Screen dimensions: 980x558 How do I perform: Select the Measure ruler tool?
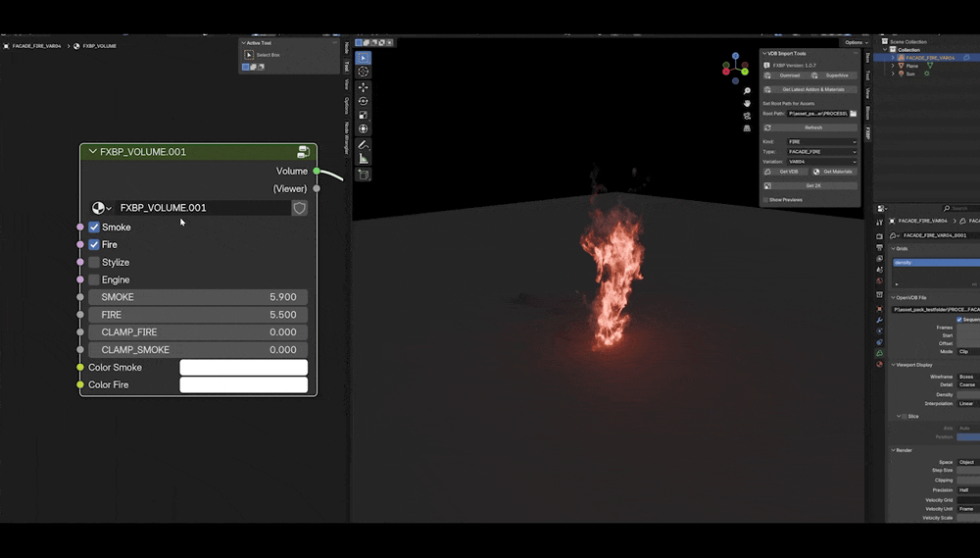pyautogui.click(x=364, y=159)
